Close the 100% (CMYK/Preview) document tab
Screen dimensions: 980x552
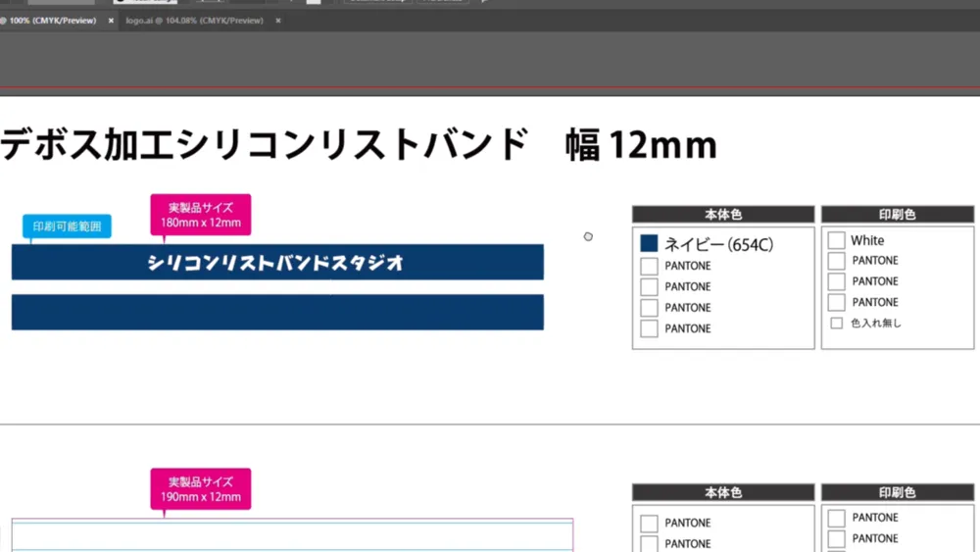coord(111,21)
